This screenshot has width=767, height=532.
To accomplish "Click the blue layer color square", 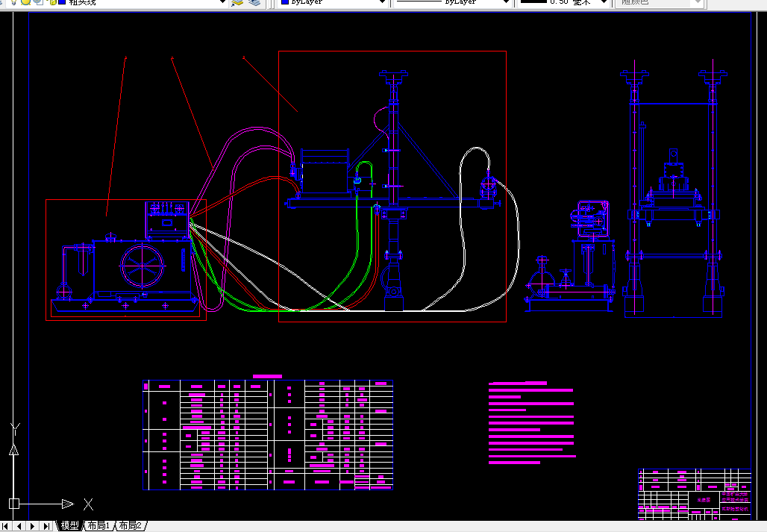I will [x=62, y=2].
